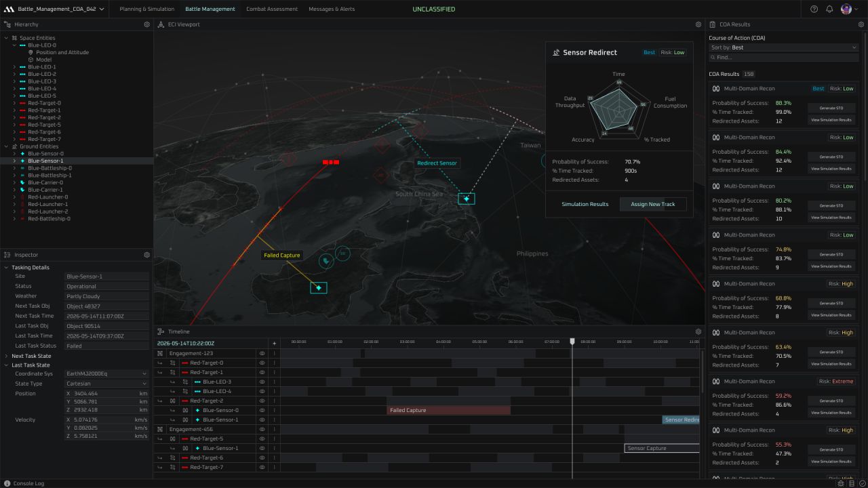Toggle visibility of the Red-Target-1 timeline row
Screen dimensions: 868x488
(x=262, y=372)
